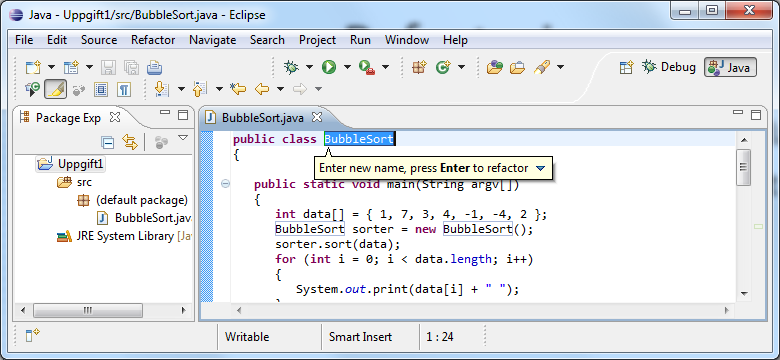Select BubbleSort.java in Package Explorer
Image resolution: width=780 pixels, height=360 pixels.
pyautogui.click(x=144, y=218)
